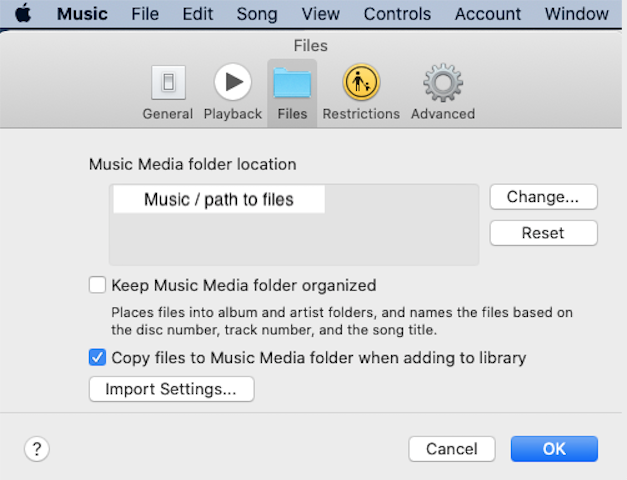Open the Advanced gear preferences pane
This screenshot has height=480, width=627.
(x=443, y=91)
